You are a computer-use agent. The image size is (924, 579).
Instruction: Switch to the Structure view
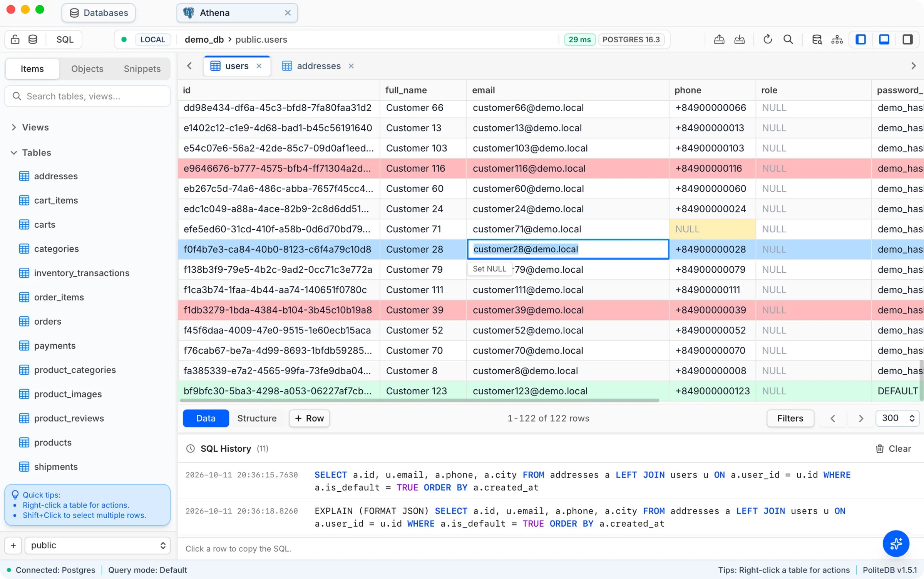click(x=257, y=418)
